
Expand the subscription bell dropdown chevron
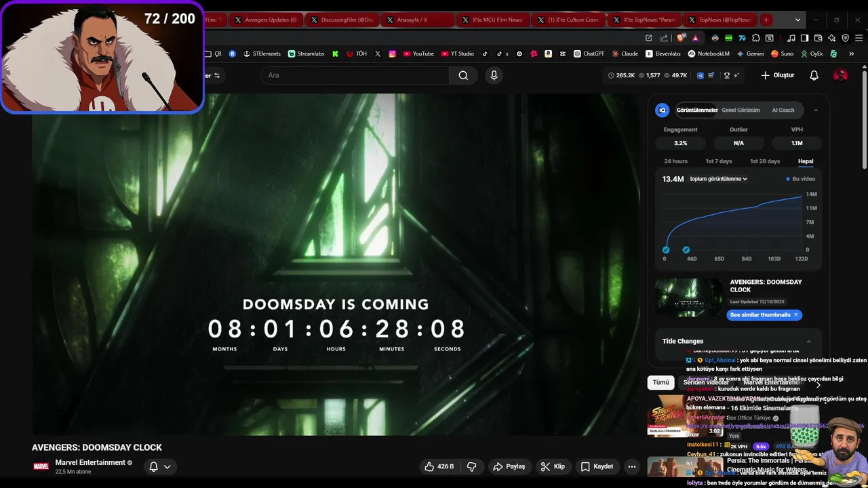pos(167,466)
